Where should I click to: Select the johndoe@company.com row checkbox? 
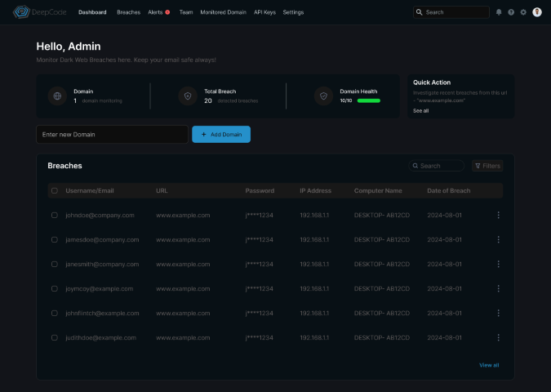coord(55,215)
